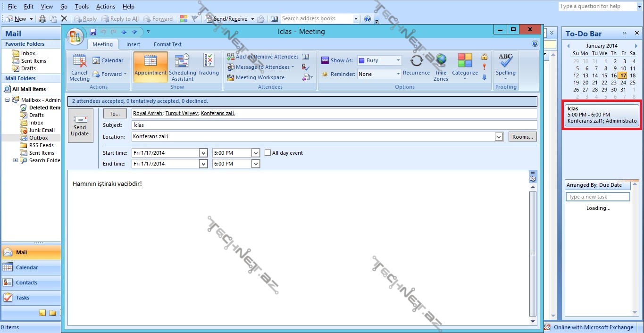644x333 pixels.
Task: Toggle the All day event checkbox
Action: point(268,153)
